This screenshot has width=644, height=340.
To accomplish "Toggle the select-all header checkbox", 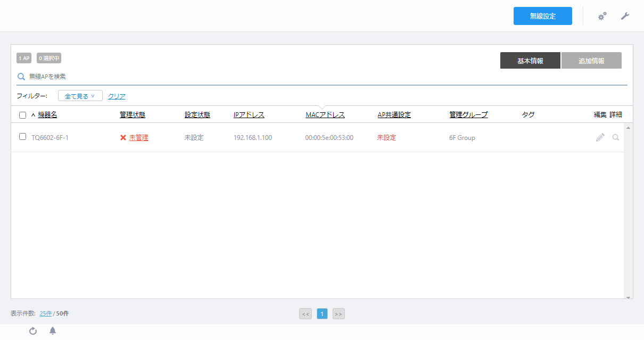I will [22, 115].
